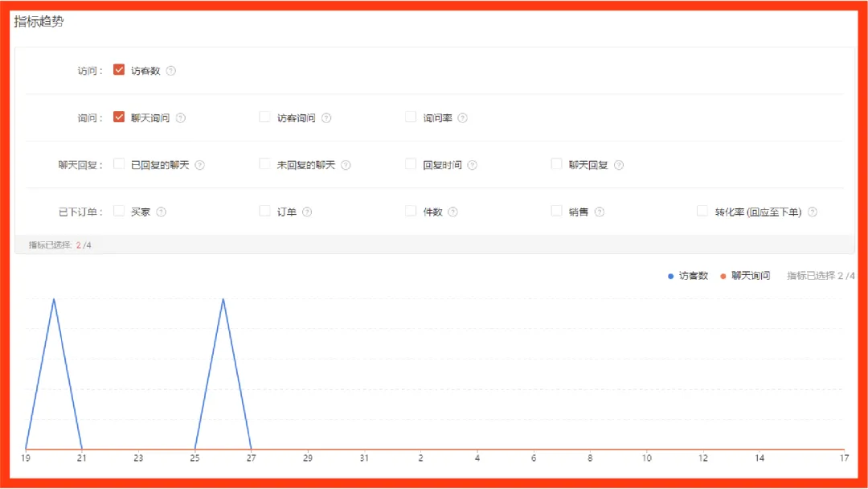This screenshot has width=868, height=489.
Task: View the help hint for 已回复的聊天
Action: pyautogui.click(x=200, y=165)
